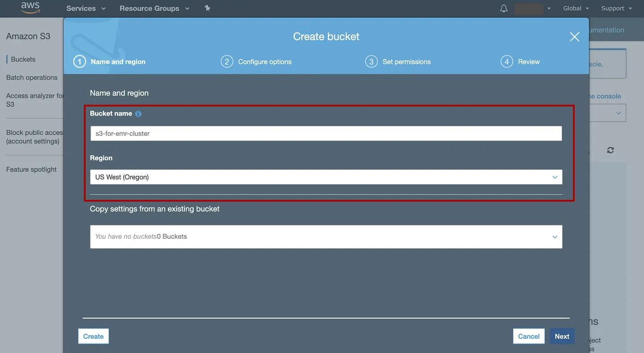This screenshot has height=353, width=644.
Task: Click the refresh icon behind the dialog
Action: click(610, 150)
